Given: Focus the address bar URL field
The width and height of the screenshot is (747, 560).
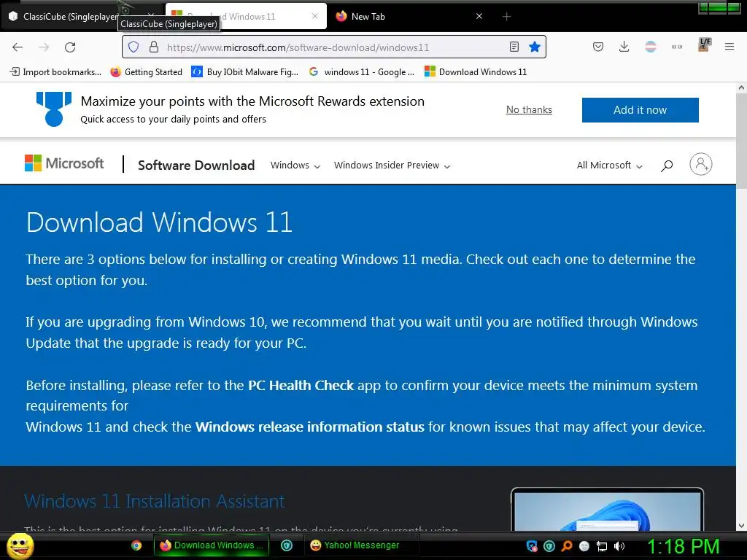Looking at the screenshot, I should click(333, 47).
